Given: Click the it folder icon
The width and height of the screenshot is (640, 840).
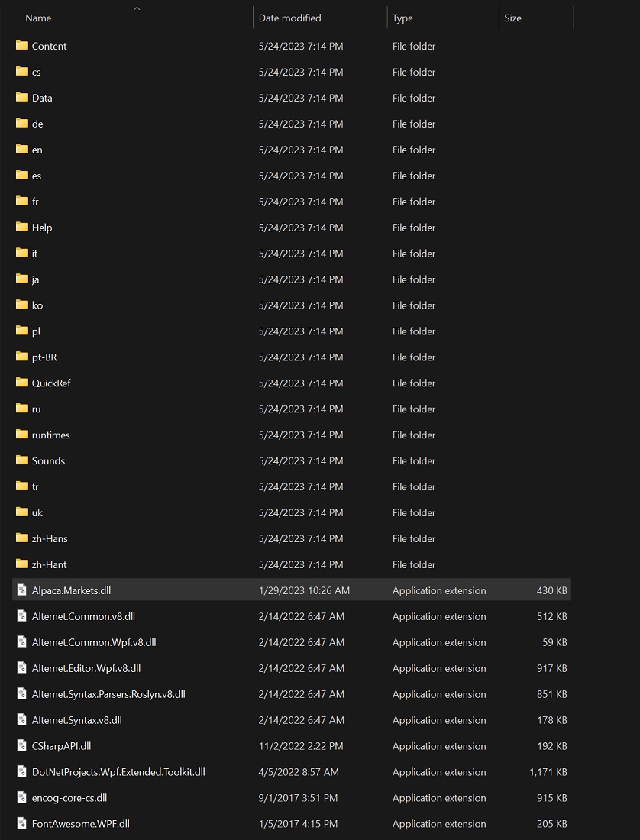Looking at the screenshot, I should click(22, 253).
